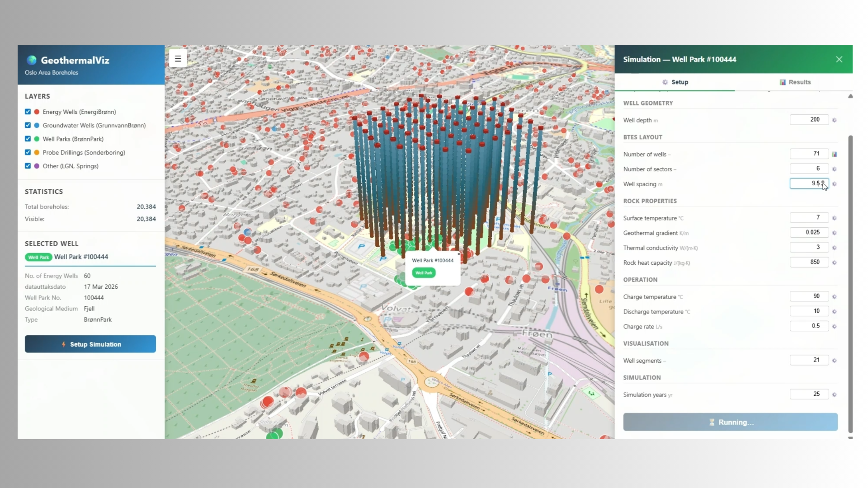
Task: Click gear icon beside Number of sectors
Action: point(834,169)
